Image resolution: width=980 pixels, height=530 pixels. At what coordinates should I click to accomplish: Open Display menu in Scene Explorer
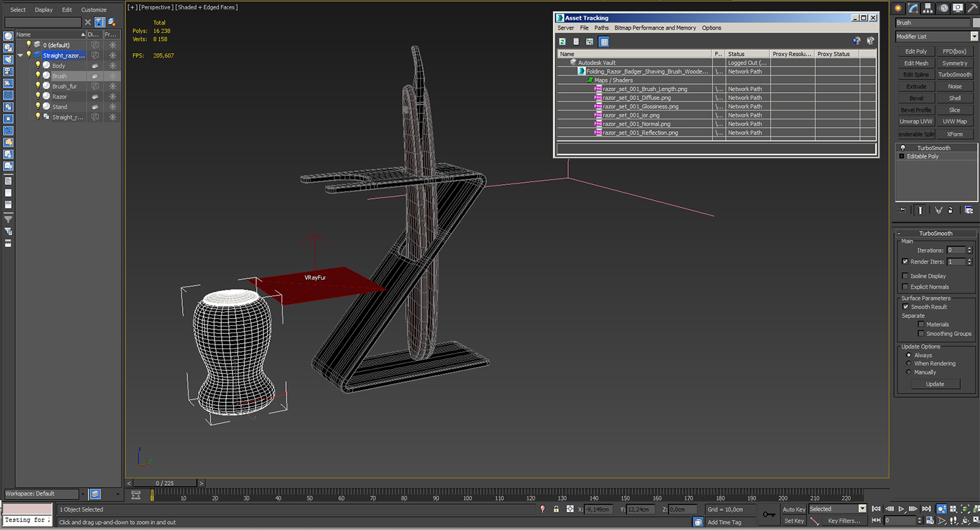coord(44,10)
